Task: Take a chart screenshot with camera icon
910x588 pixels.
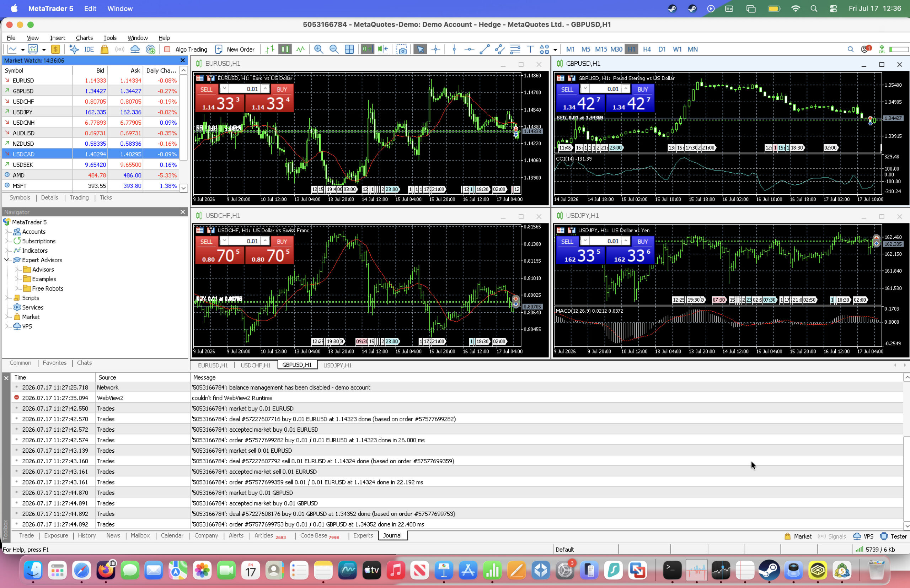Action: point(402,49)
